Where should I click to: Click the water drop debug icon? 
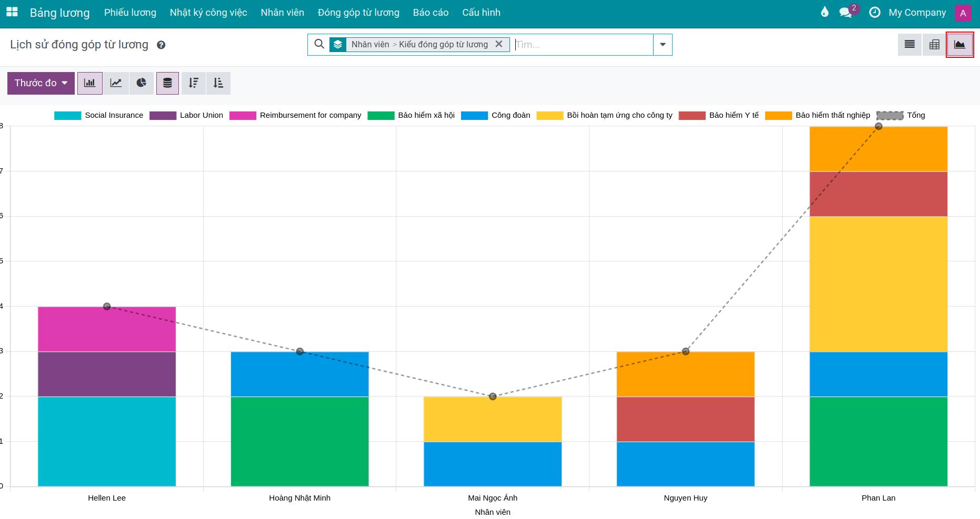click(825, 12)
